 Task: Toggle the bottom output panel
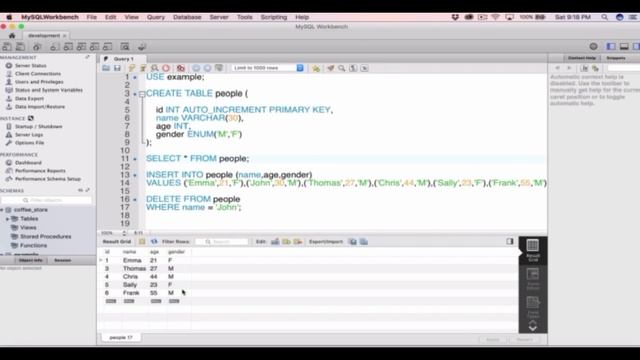coord(624,47)
